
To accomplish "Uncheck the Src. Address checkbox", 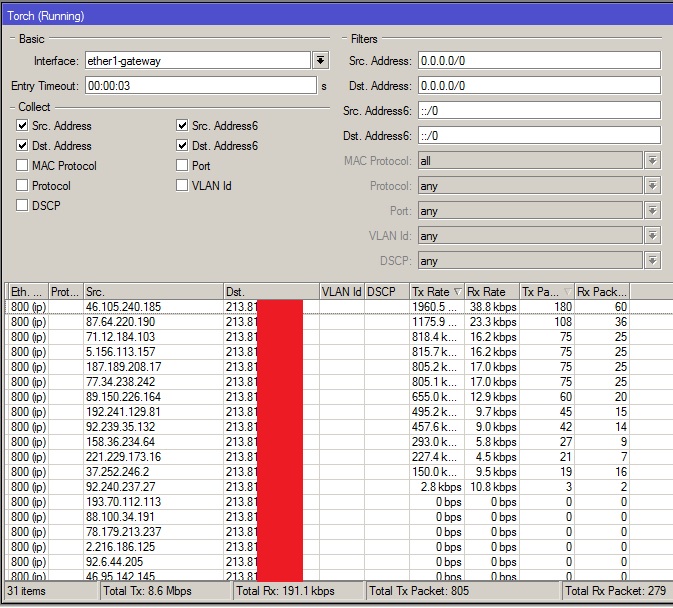I will [23, 126].
